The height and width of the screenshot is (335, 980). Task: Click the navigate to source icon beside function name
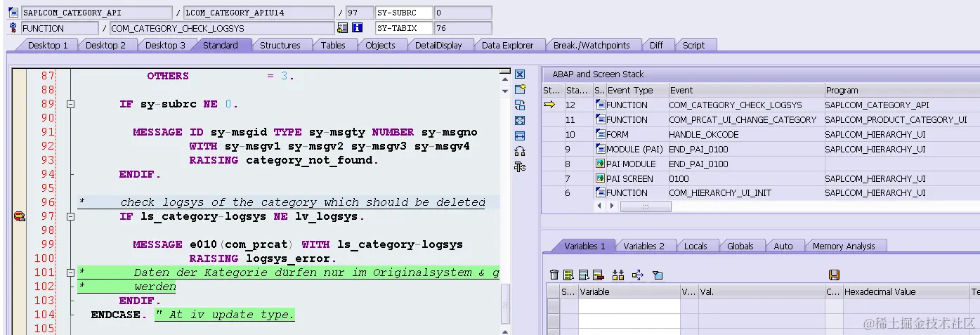pos(342,28)
